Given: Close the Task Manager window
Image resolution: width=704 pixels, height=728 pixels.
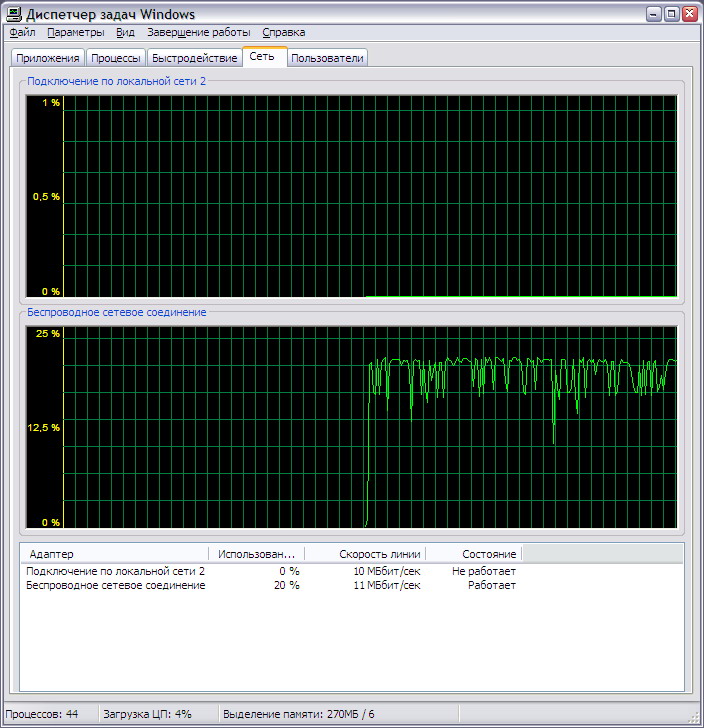Looking at the screenshot, I should (690, 14).
